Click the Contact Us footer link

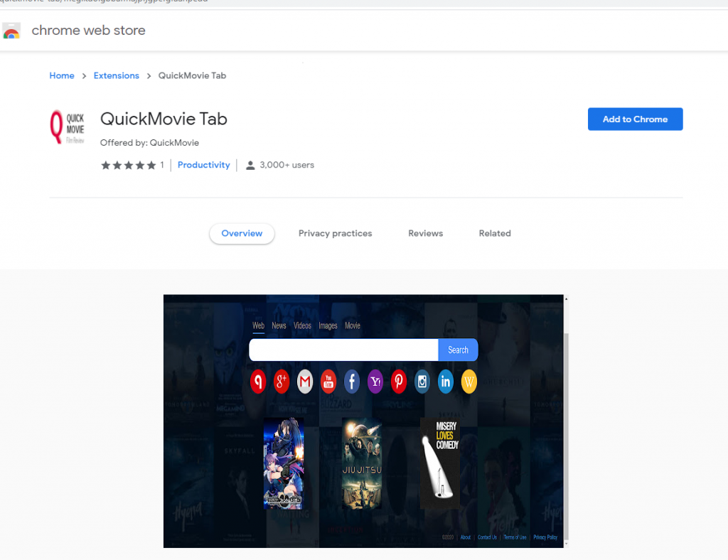(x=487, y=537)
